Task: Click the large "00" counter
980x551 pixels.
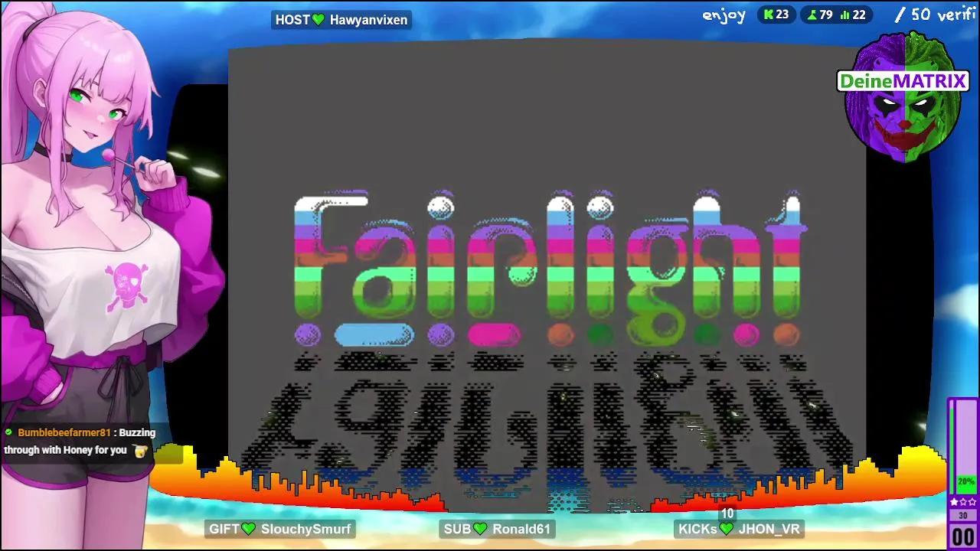Action: pos(963,535)
